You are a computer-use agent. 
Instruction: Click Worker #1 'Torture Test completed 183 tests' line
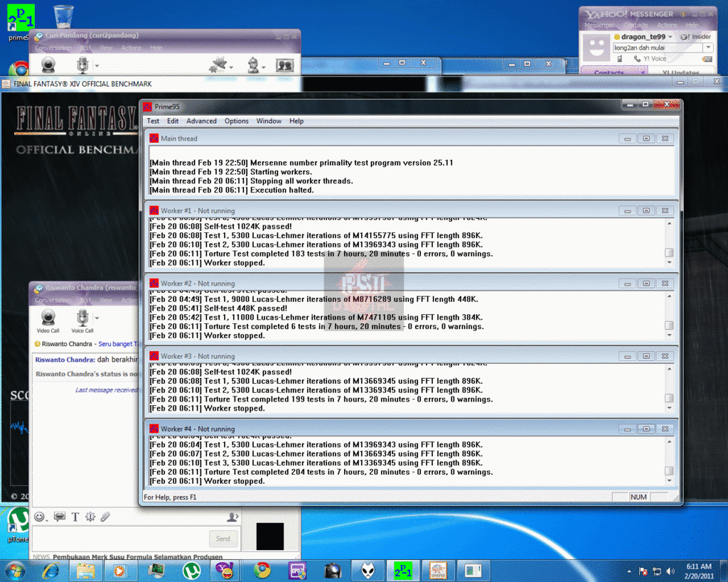pyautogui.click(x=321, y=254)
